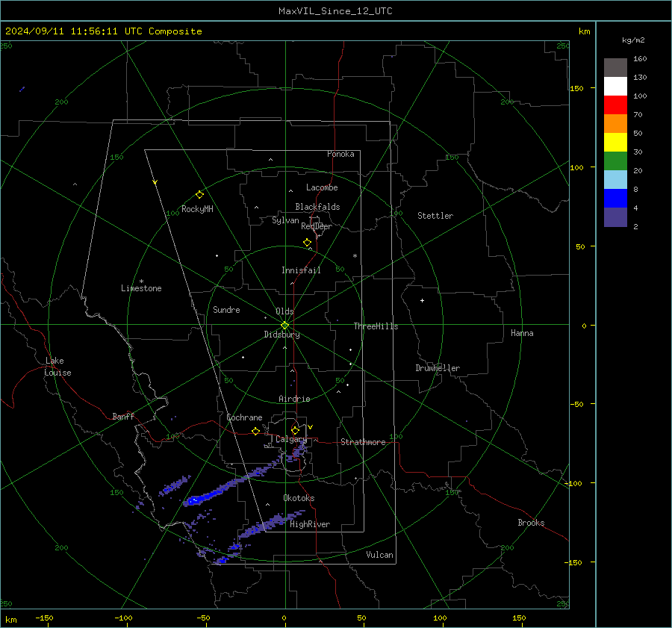Click the purple echo band near HighRiver
This screenshot has height=628, width=672.
click(x=270, y=523)
